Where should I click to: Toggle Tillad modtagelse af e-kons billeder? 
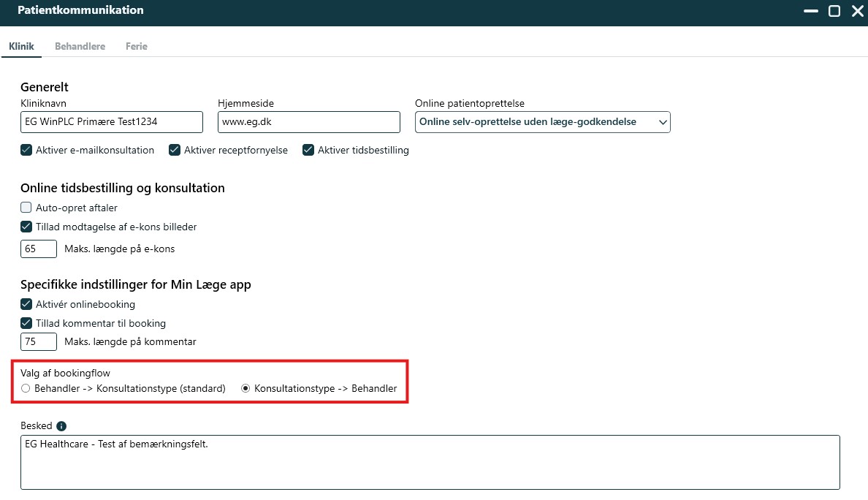tap(26, 227)
